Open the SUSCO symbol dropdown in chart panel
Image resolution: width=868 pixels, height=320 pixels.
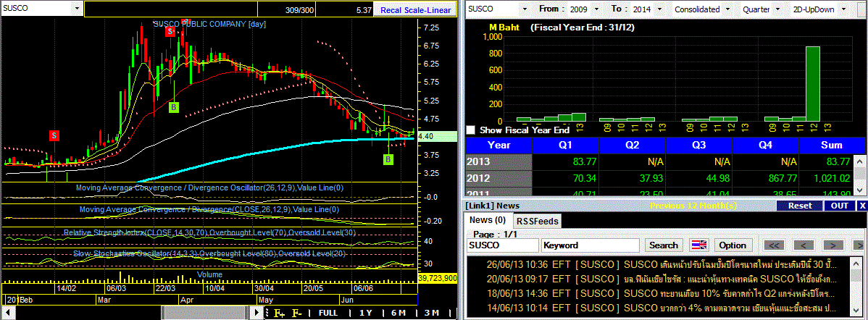coord(76,9)
